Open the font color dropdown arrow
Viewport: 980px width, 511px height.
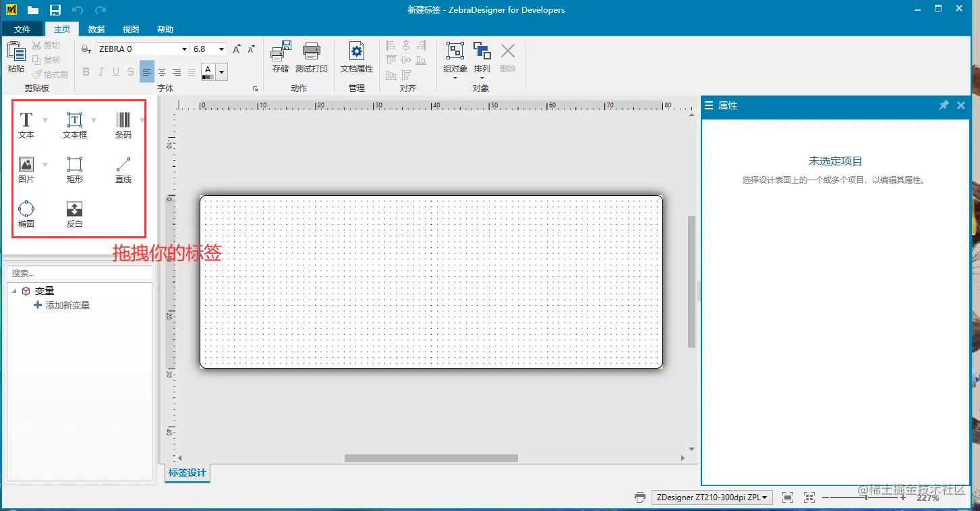click(221, 72)
